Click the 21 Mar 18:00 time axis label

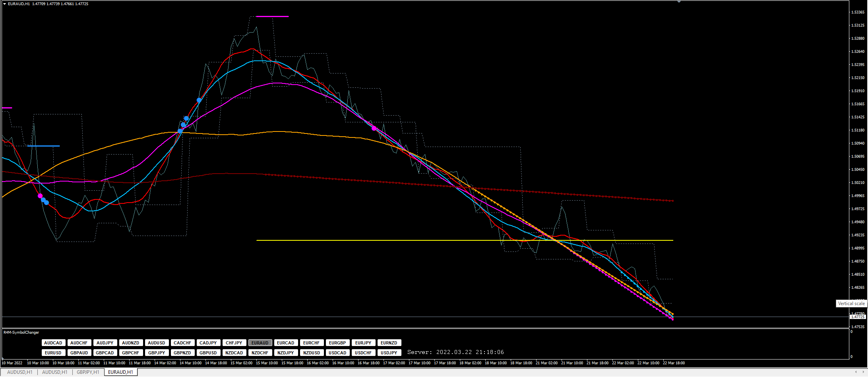coord(598,363)
